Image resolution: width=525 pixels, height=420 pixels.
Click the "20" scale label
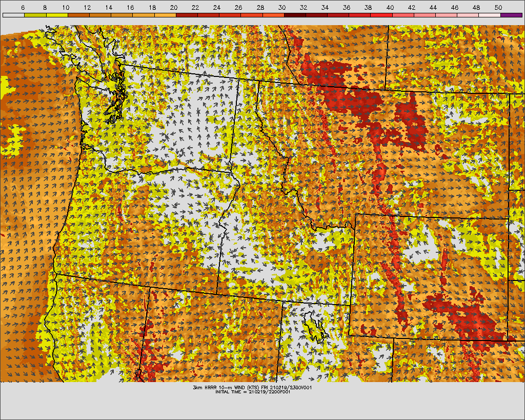click(x=174, y=7)
